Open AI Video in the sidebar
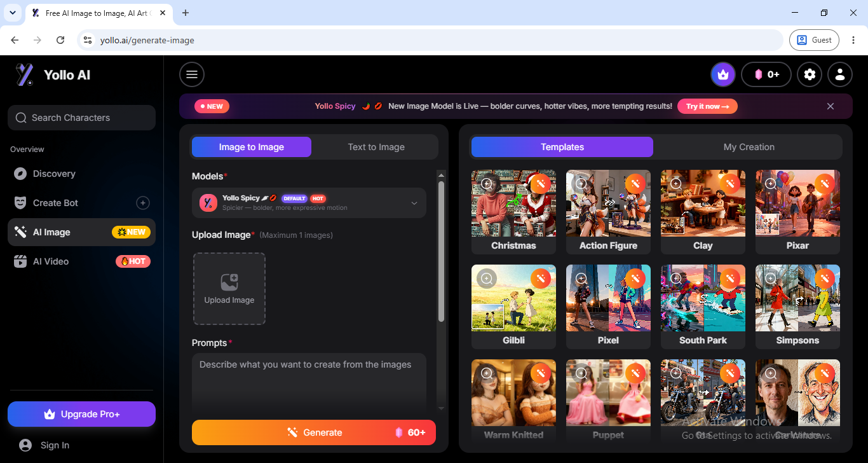Screen dimensions: 868x463 tap(81, 261)
